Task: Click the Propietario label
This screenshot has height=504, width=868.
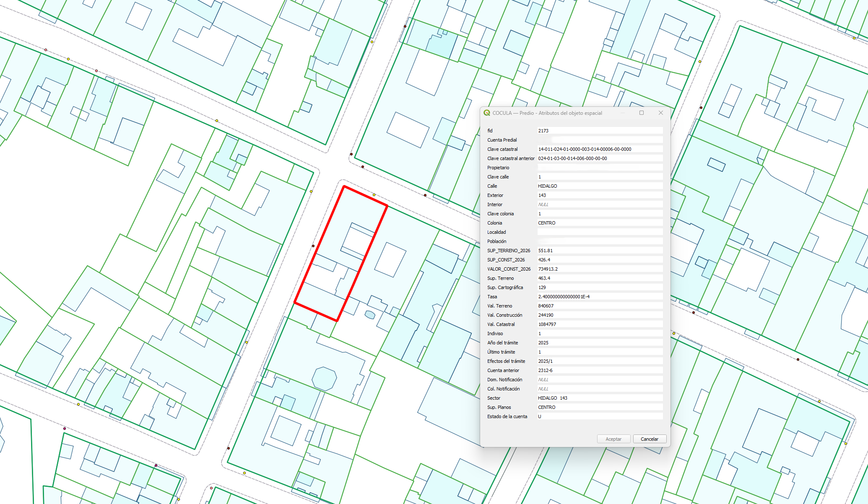Action: click(498, 168)
